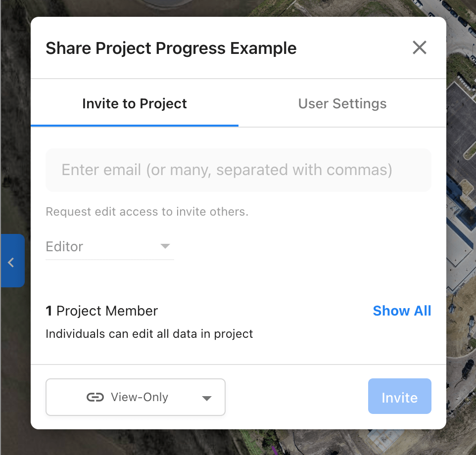476x455 pixels.
Task: Open the View-Only link dropdown caret
Action: tap(207, 398)
